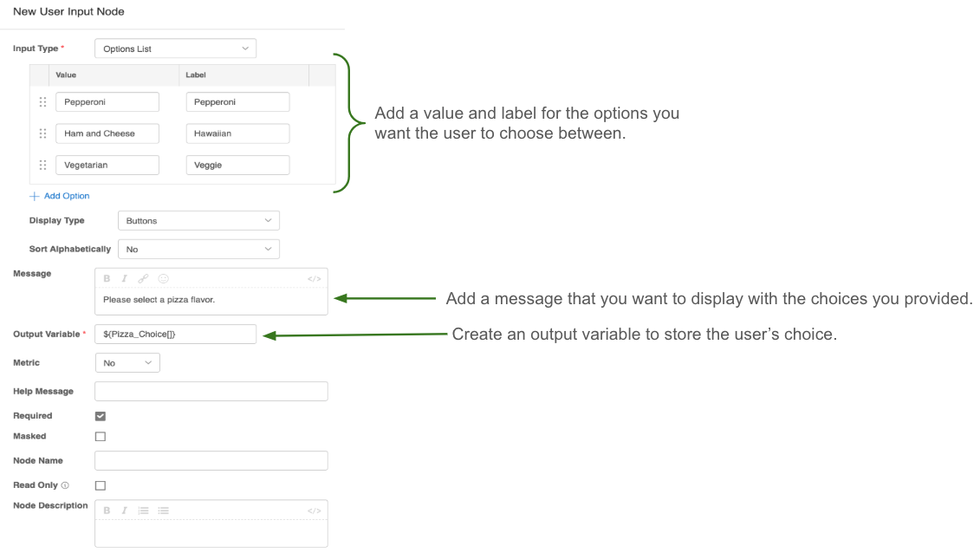
Task: Apply numbered list in Node Description
Action: pos(144,511)
